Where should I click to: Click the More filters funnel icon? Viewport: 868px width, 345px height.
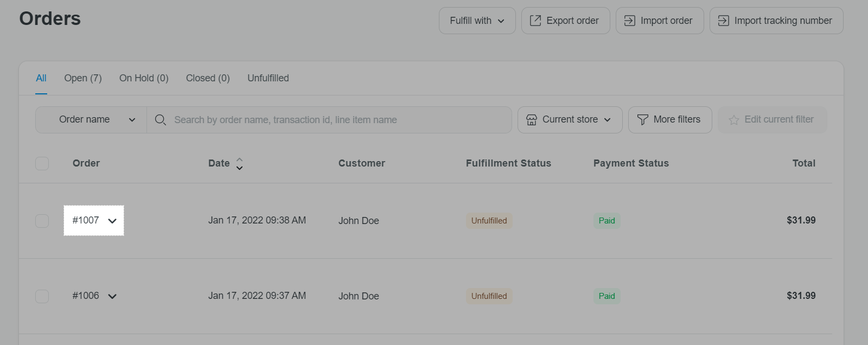642,120
